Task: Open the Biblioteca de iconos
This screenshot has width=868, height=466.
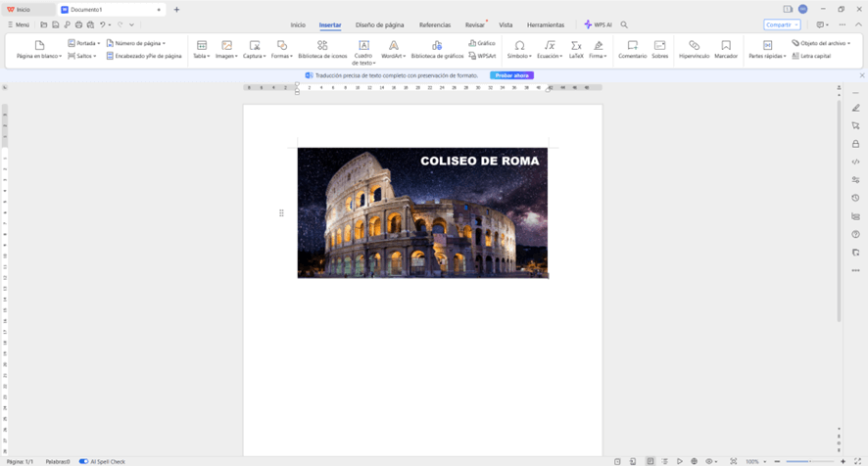Action: 322,46
